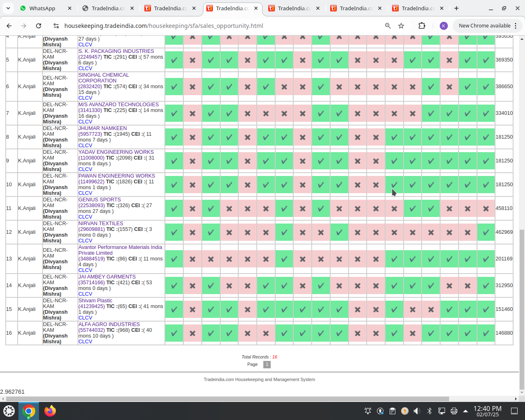The image size is (525, 420).
Task: Click amount 151460 in Shivam Plastic row
Action: pos(504,309)
